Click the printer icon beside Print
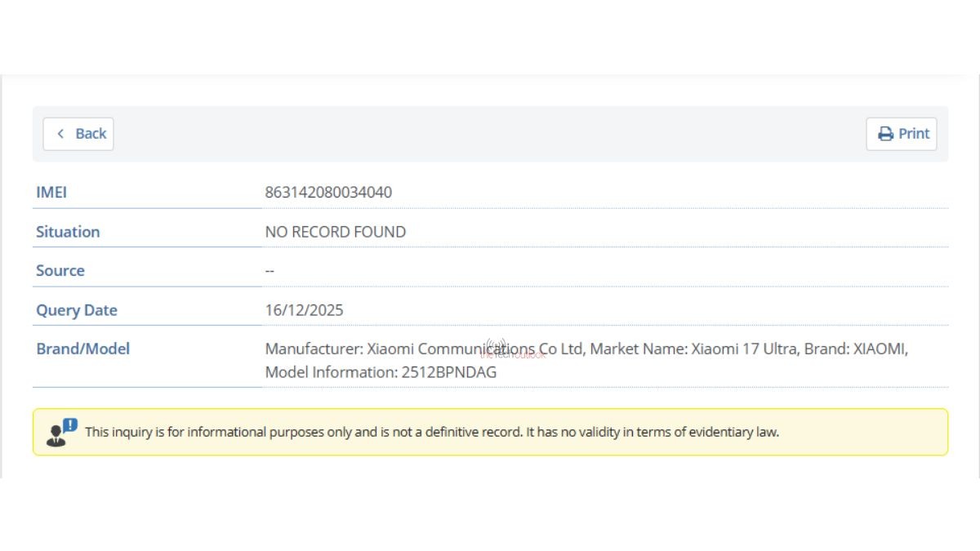Image resolution: width=980 pixels, height=551 pixels. tap(885, 133)
